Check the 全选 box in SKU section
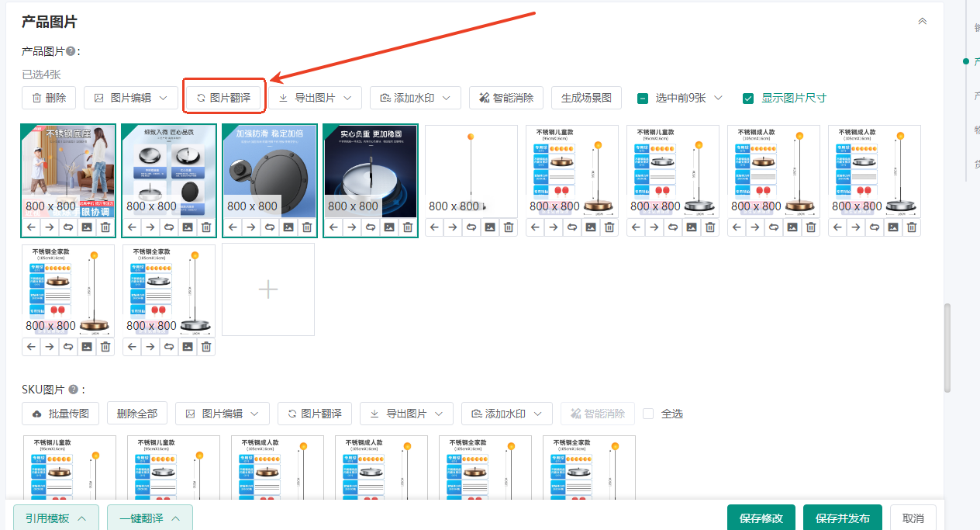 649,414
